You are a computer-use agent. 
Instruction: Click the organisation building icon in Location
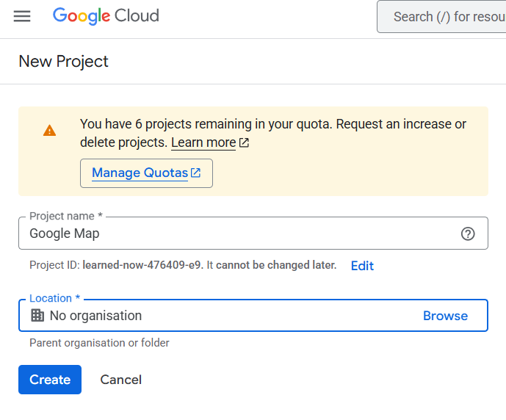pos(37,316)
